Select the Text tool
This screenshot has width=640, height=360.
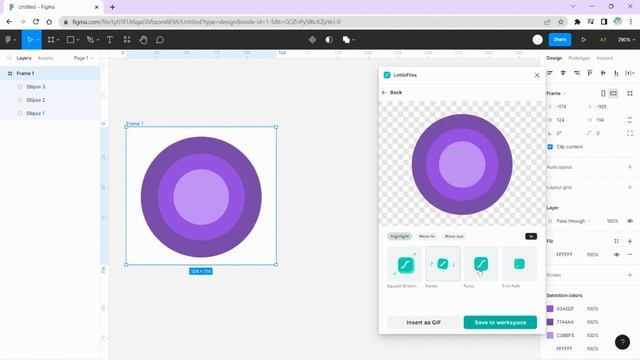pos(109,40)
